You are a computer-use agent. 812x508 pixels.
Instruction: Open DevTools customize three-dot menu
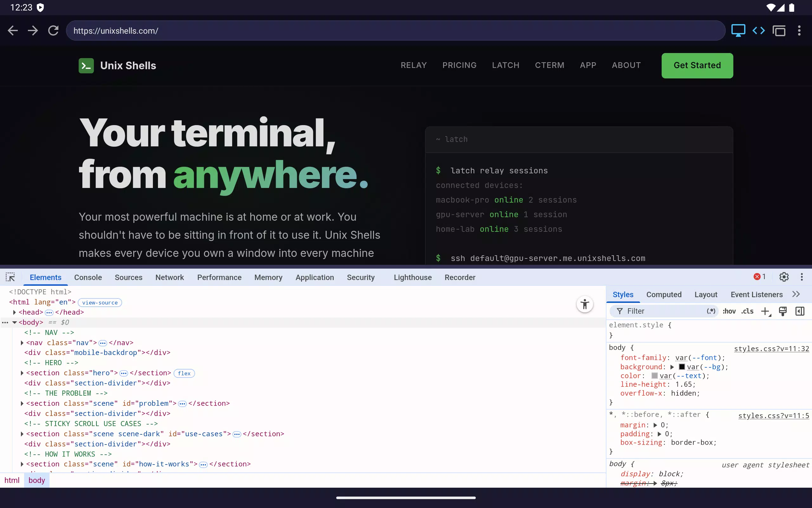[802, 277]
